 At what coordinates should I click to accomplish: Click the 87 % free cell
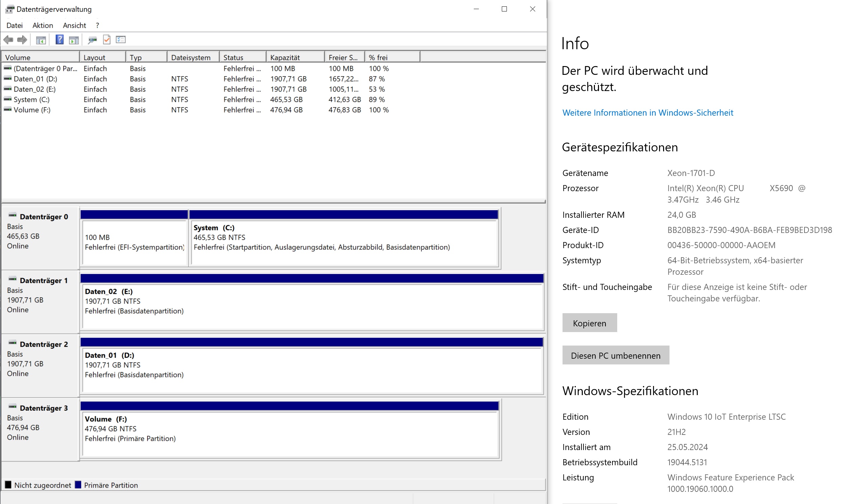tap(377, 79)
